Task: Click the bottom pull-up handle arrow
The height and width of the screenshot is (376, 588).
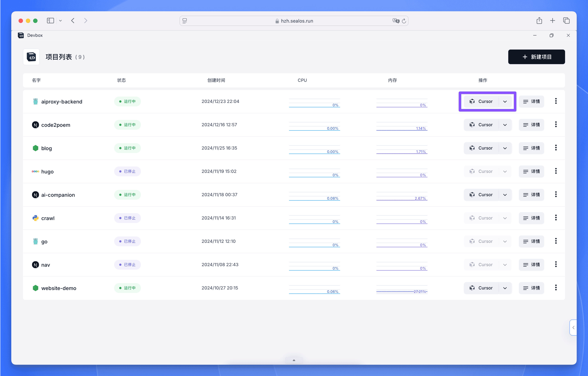Action: pyautogui.click(x=294, y=360)
